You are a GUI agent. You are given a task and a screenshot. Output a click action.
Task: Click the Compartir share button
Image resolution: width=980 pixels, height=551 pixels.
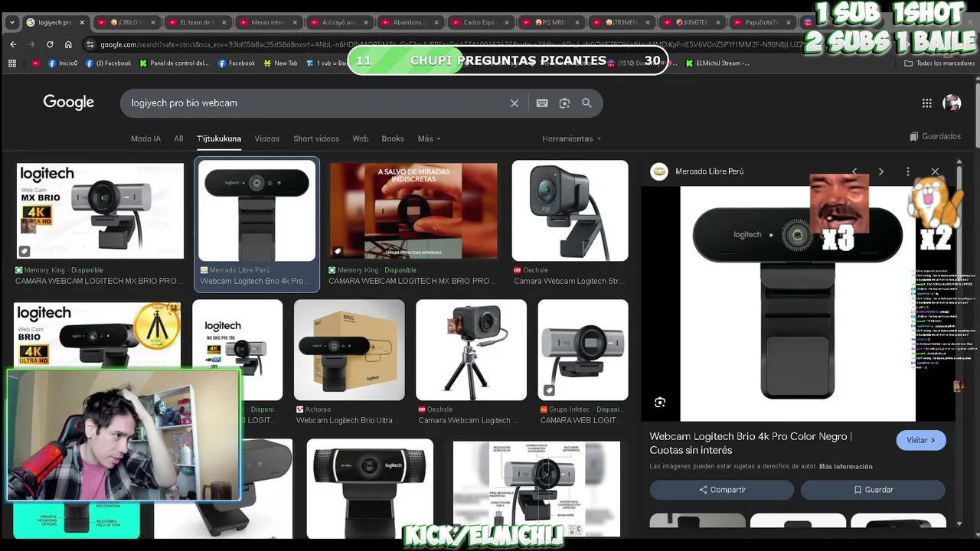(722, 490)
